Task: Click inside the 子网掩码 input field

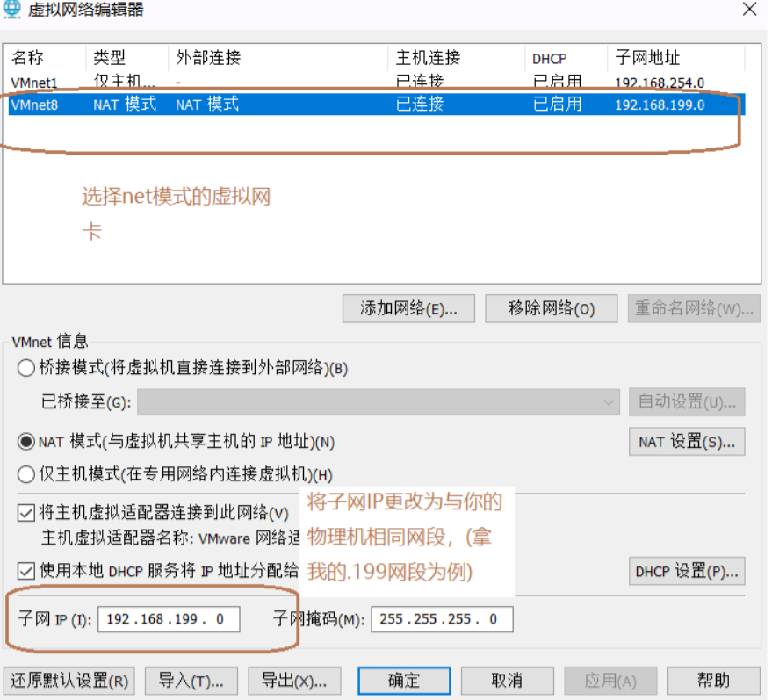Action: [442, 619]
